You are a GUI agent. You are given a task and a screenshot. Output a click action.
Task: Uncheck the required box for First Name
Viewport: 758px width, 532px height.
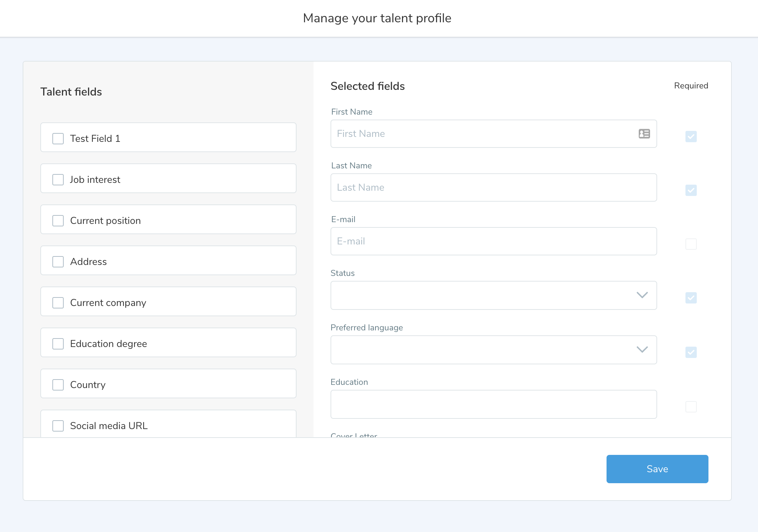691,137
